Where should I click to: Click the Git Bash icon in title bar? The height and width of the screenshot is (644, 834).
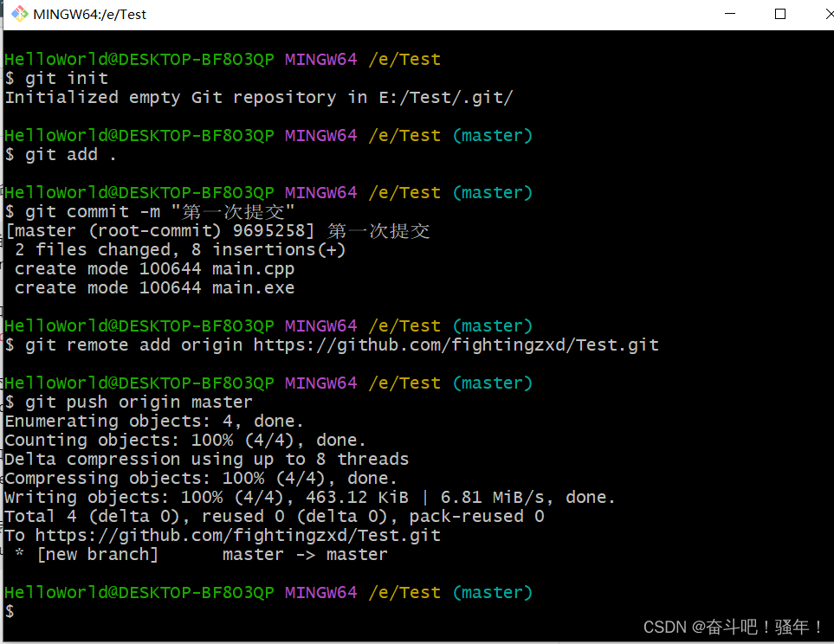click(x=20, y=15)
